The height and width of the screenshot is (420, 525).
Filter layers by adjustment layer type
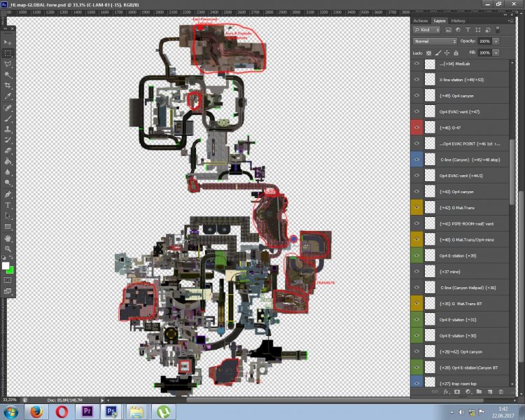tap(458, 30)
